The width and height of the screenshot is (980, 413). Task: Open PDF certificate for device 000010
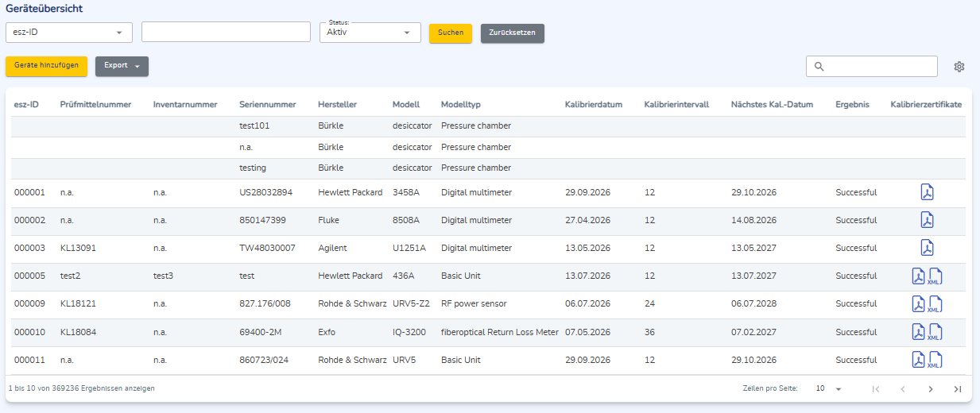point(918,332)
